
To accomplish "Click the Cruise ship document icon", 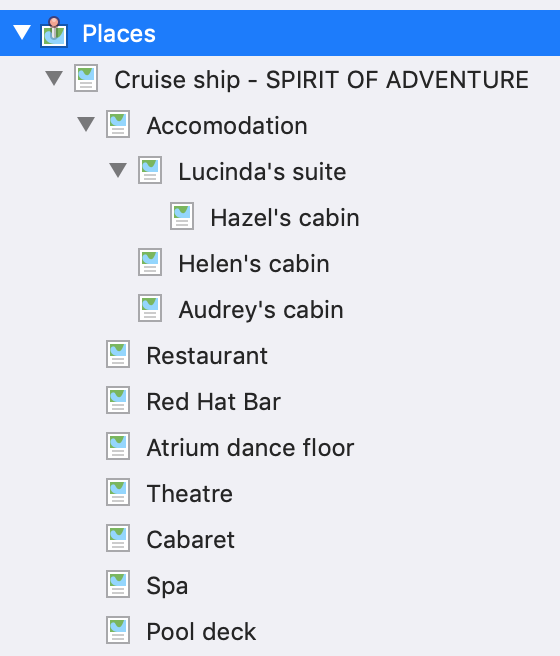I will [x=86, y=78].
